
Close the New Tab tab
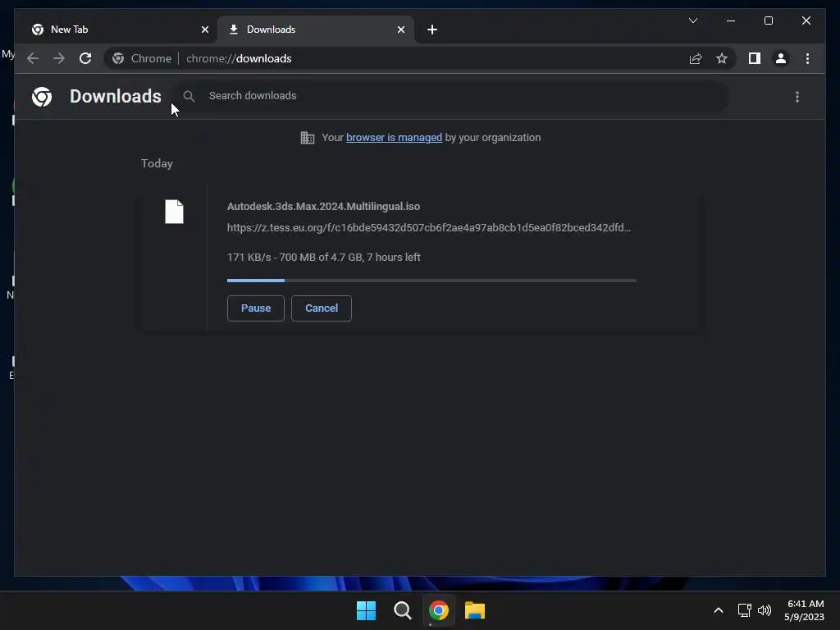click(204, 30)
